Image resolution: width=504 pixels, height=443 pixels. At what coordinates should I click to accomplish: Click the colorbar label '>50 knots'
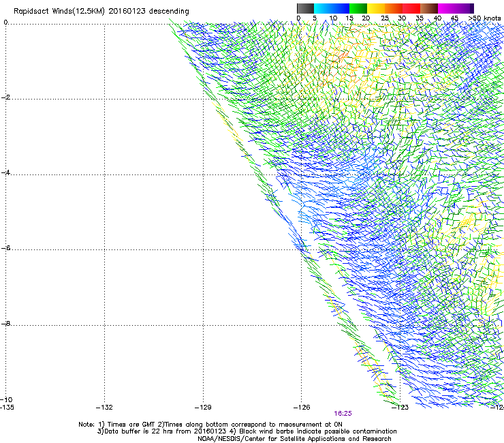tap(484, 18)
